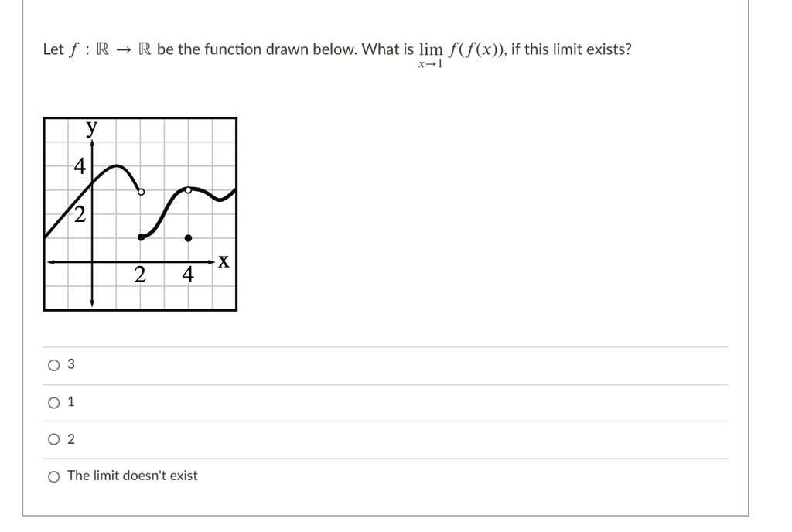
Task: Click the 'The limit doesn't exist' label
Action: 131,476
